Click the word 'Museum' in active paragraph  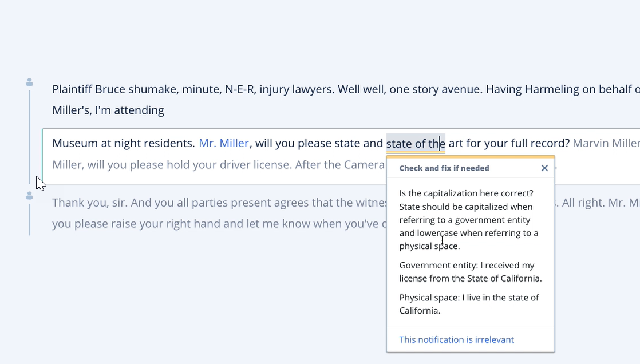pos(74,143)
